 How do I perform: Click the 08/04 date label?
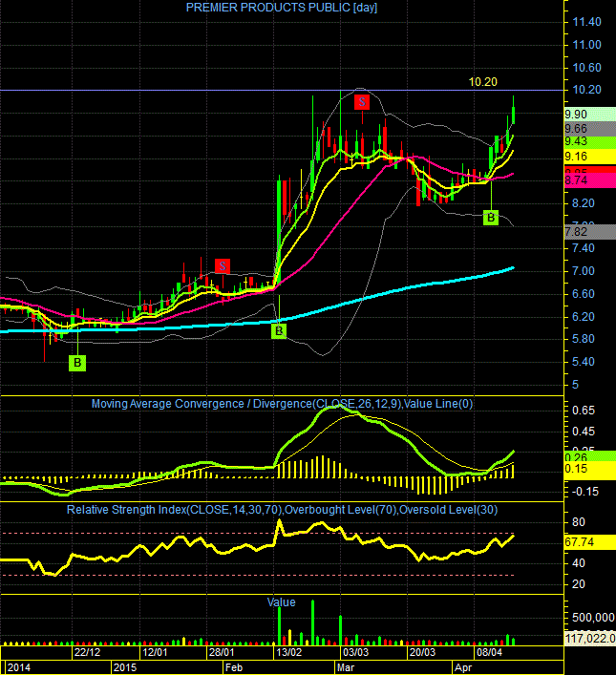pyautogui.click(x=489, y=652)
